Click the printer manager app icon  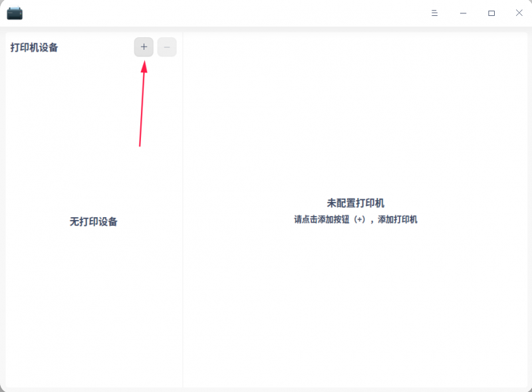15,13
